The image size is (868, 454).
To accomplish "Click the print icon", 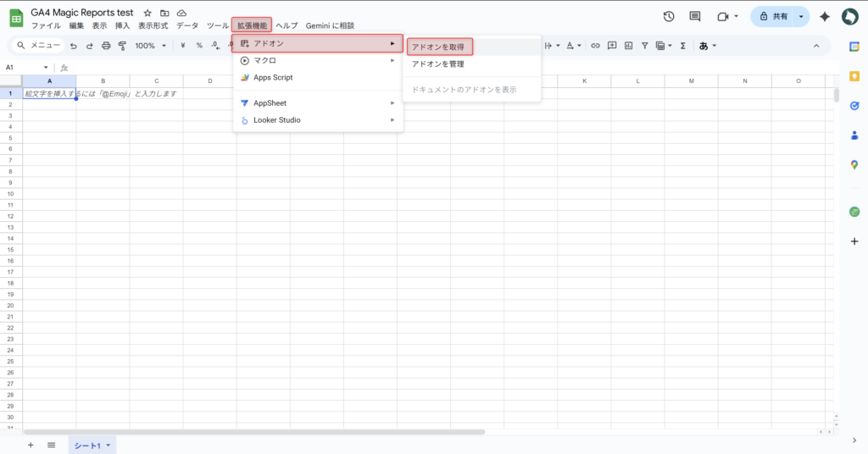I will 106,46.
